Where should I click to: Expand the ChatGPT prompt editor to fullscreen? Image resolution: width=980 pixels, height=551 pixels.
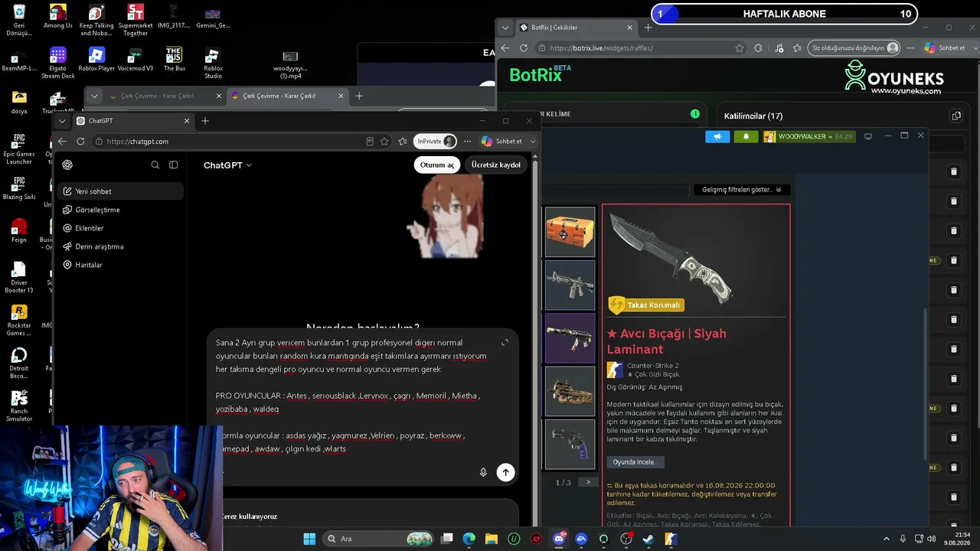click(x=505, y=343)
